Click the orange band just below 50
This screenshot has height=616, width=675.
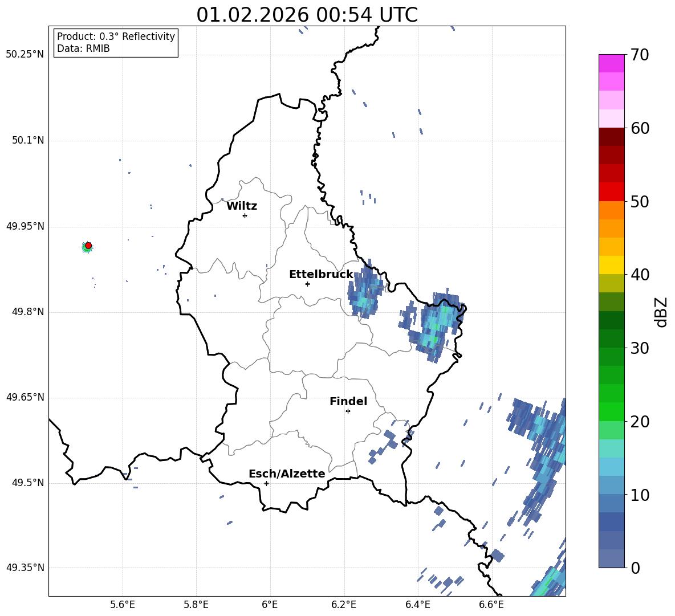[611, 210]
